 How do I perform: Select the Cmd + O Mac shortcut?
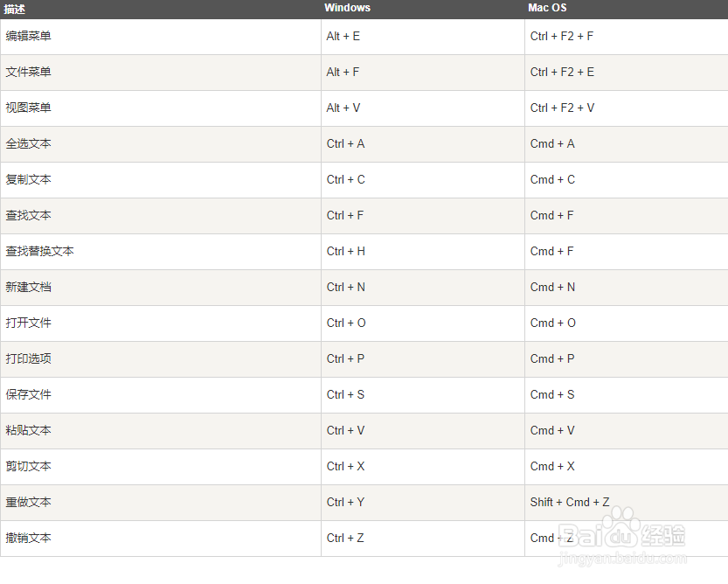tap(553, 323)
